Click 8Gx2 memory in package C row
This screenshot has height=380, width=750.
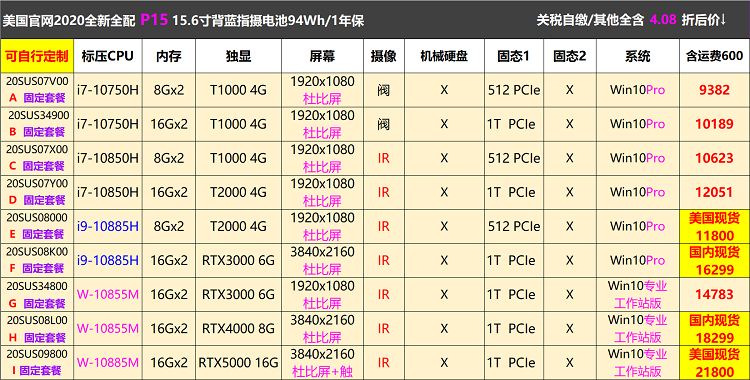pos(169,158)
